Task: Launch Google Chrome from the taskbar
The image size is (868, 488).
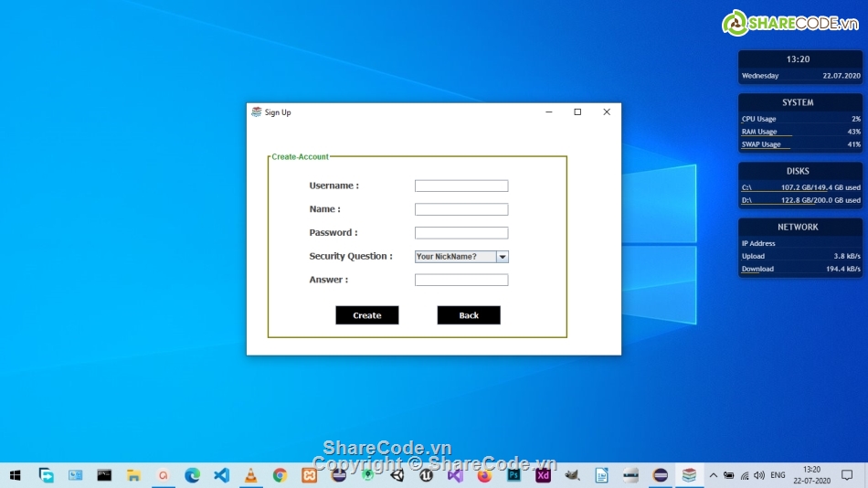Action: [280, 475]
